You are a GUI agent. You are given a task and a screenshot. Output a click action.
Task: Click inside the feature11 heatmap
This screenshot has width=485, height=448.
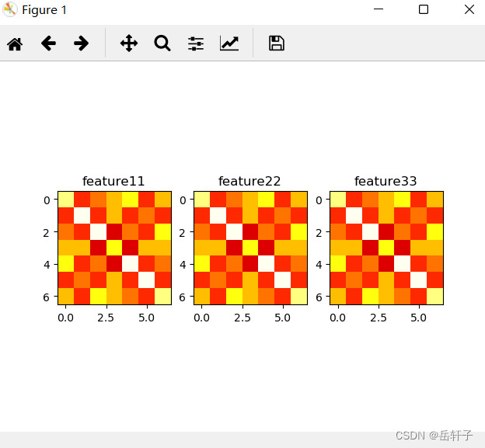pos(114,248)
